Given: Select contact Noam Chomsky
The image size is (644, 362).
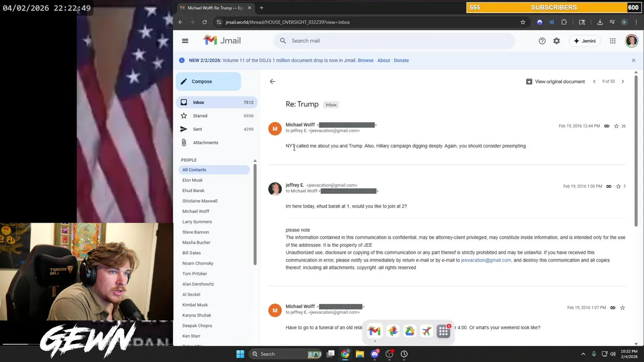Looking at the screenshot, I should tap(198, 263).
